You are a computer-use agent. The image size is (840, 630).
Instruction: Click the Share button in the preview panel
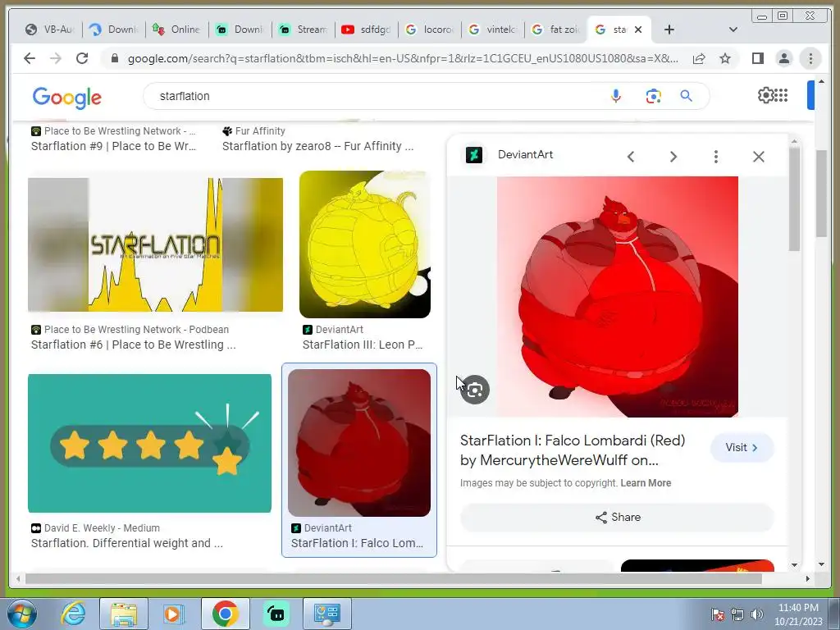tap(617, 517)
